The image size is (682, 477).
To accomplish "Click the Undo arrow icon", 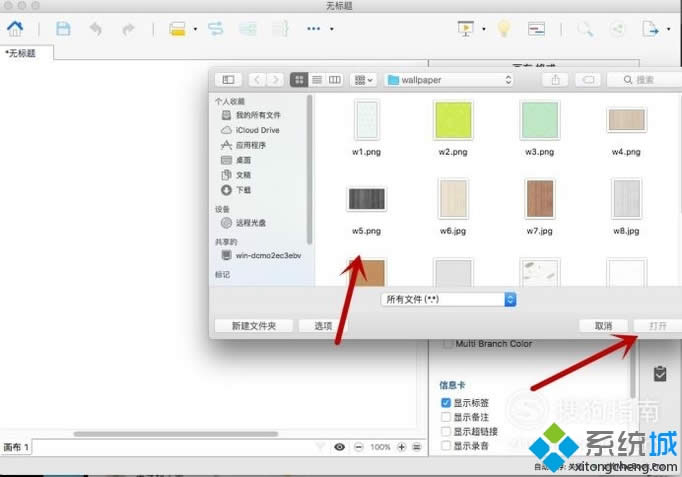I will coord(96,29).
